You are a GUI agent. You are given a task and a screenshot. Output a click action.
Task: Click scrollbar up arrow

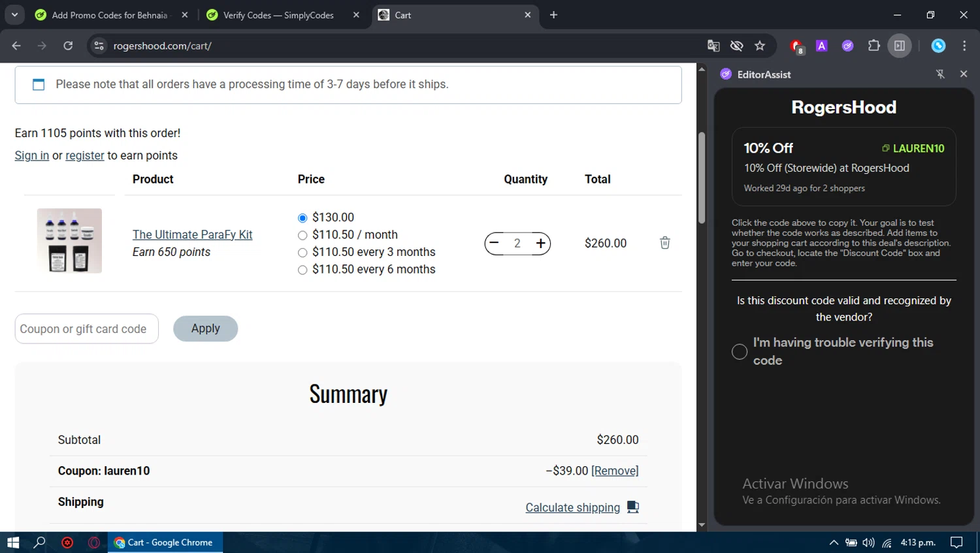(x=702, y=69)
